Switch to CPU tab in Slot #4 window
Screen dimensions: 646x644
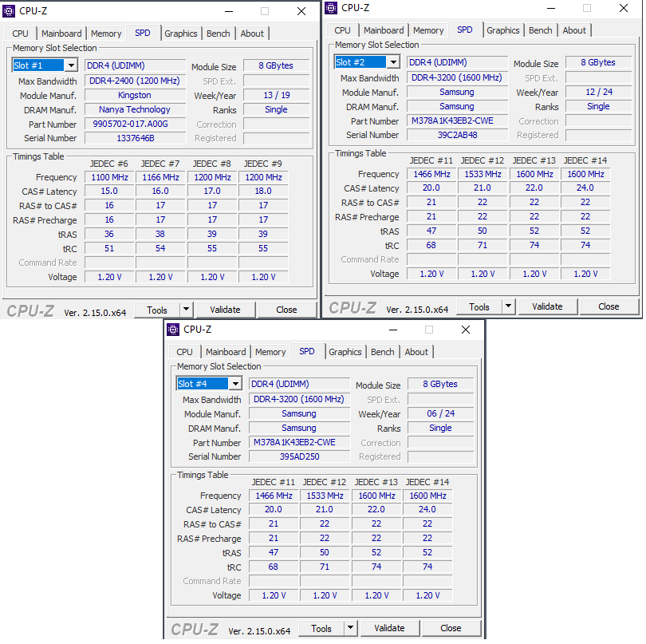(184, 352)
